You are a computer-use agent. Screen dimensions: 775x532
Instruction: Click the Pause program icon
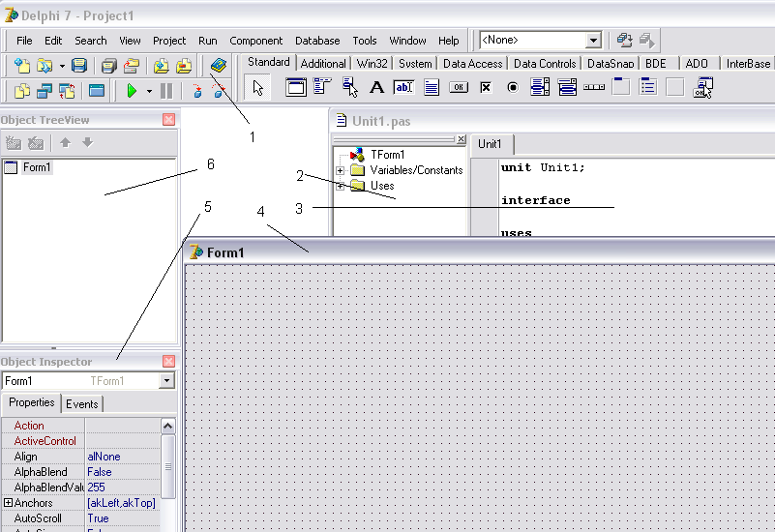coord(166,91)
